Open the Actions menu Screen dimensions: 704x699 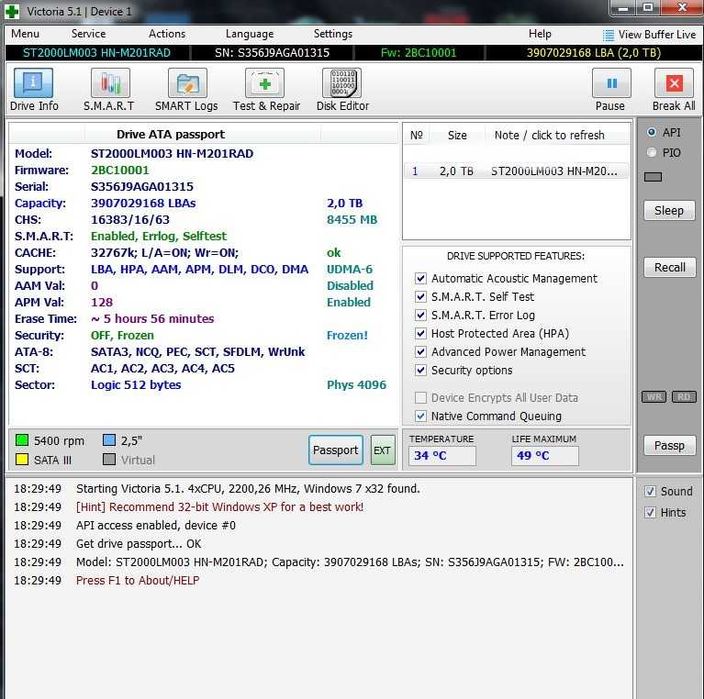(x=167, y=34)
